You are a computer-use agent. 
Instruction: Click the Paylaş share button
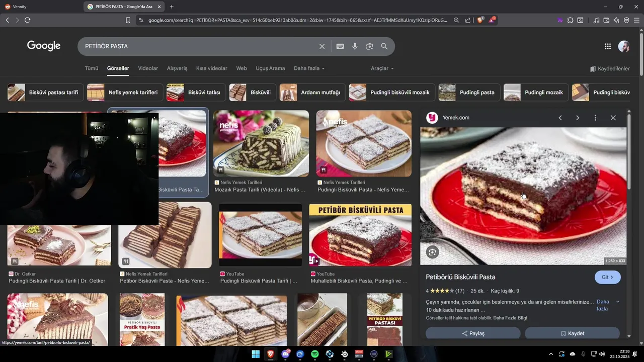point(473,333)
